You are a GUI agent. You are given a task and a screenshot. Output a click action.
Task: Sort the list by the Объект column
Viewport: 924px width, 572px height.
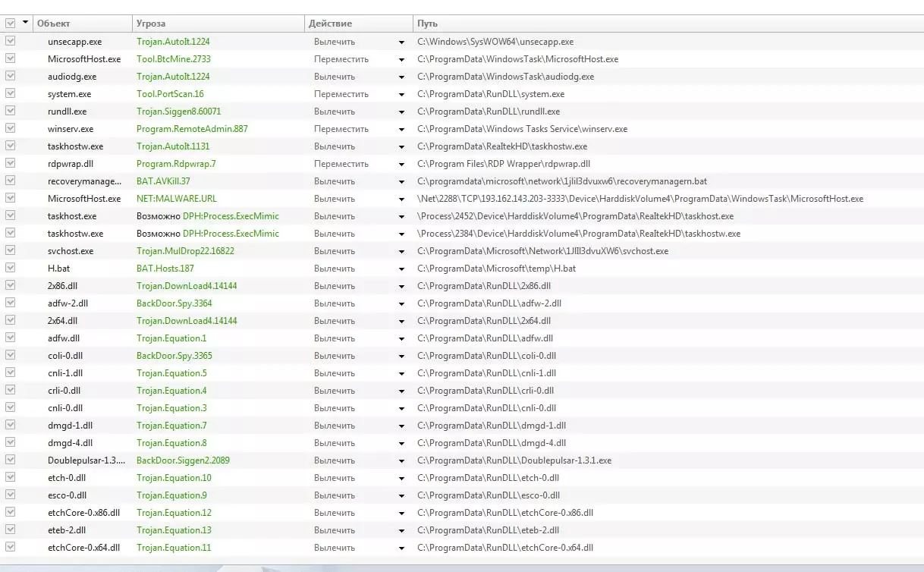pyautogui.click(x=83, y=24)
